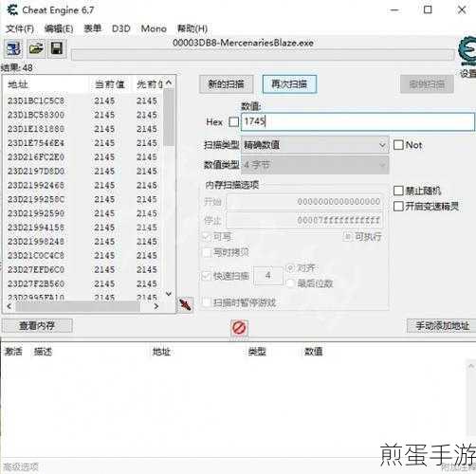Select address row 23D27EFD6C0

[83, 269]
